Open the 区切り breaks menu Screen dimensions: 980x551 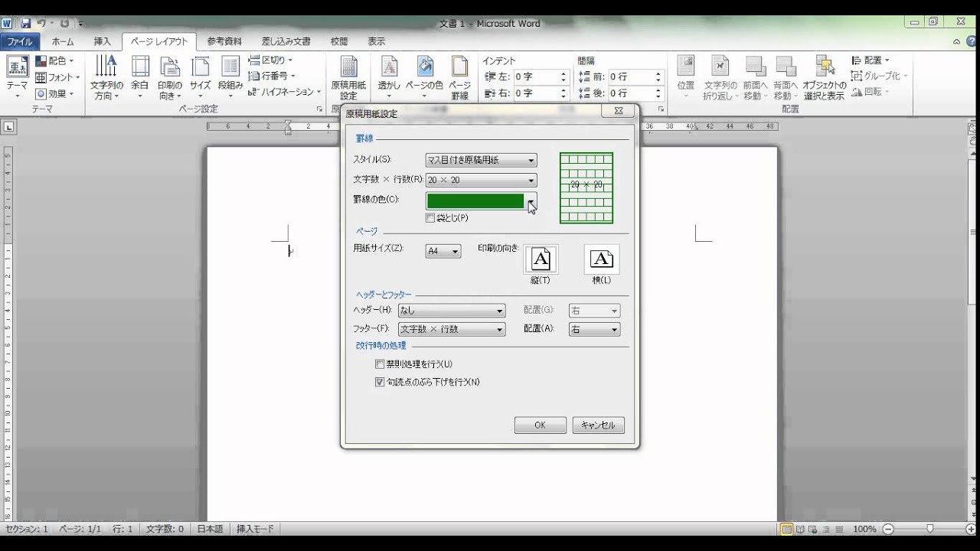coord(271,60)
